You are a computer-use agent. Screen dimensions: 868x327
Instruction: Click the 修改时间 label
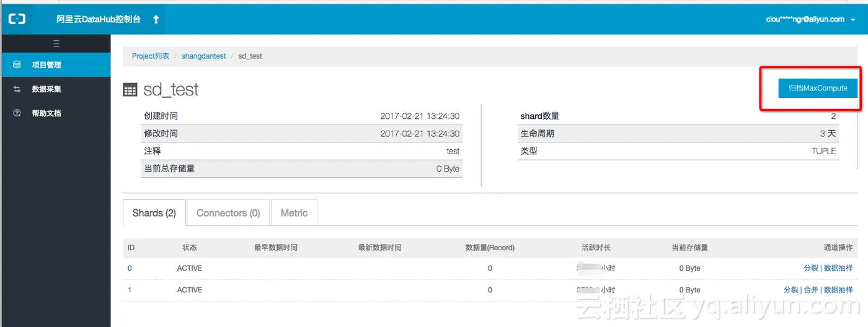[x=161, y=133]
